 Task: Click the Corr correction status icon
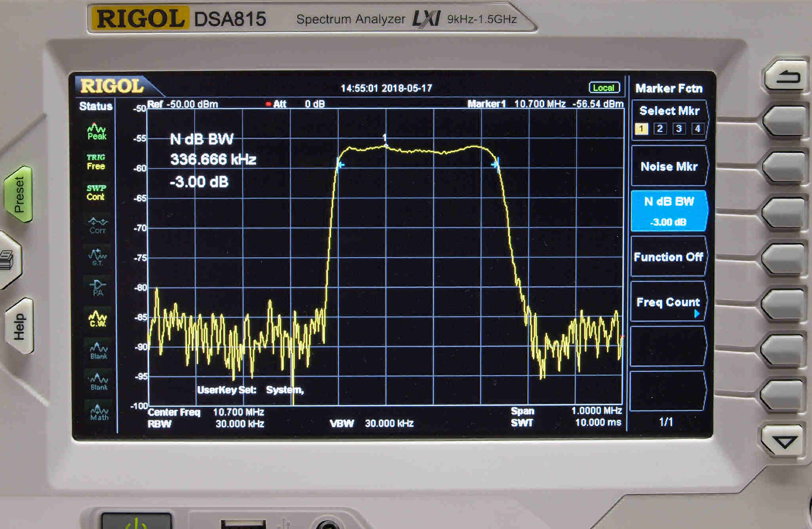[x=97, y=225]
